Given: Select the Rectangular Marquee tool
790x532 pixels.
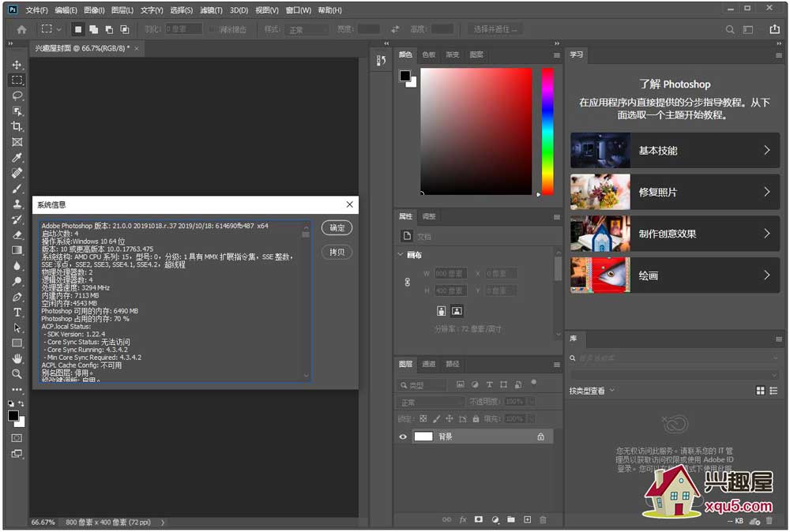Looking at the screenshot, I should (17, 80).
